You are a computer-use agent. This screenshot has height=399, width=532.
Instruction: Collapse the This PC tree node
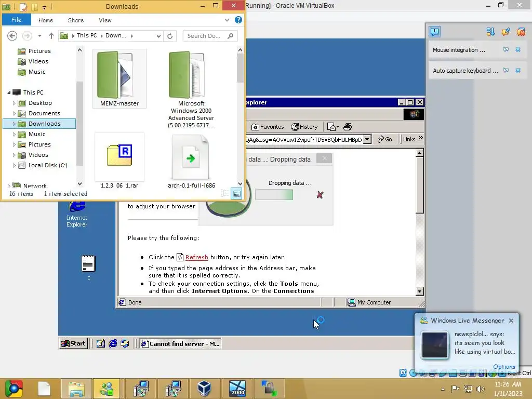coord(9,92)
